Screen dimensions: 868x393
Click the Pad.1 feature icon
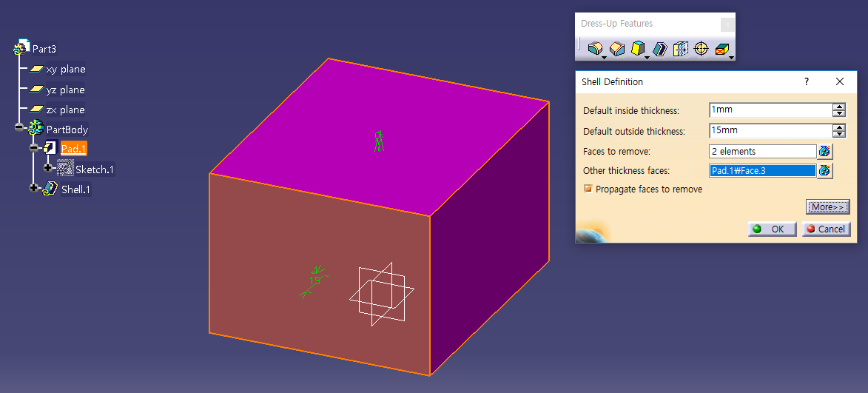tap(50, 148)
